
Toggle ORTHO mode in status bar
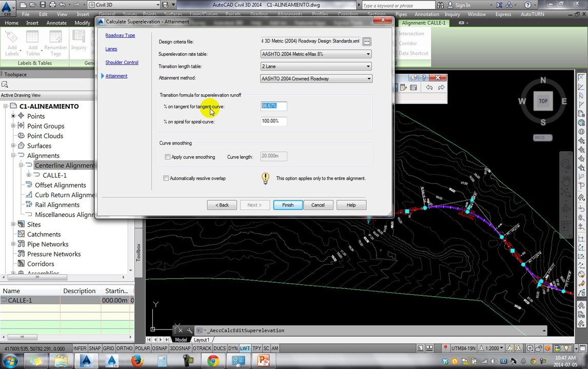tap(125, 348)
